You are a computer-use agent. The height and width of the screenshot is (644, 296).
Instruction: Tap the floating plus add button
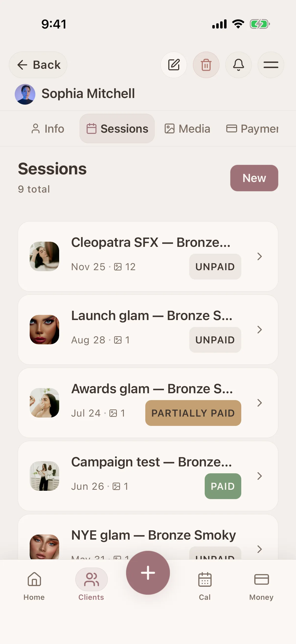tap(148, 573)
